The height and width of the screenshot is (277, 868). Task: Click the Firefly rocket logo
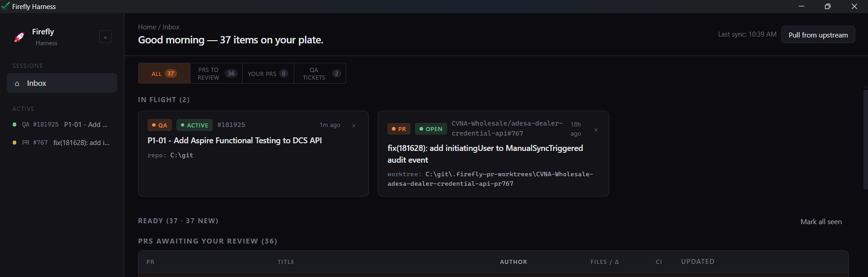[19, 37]
